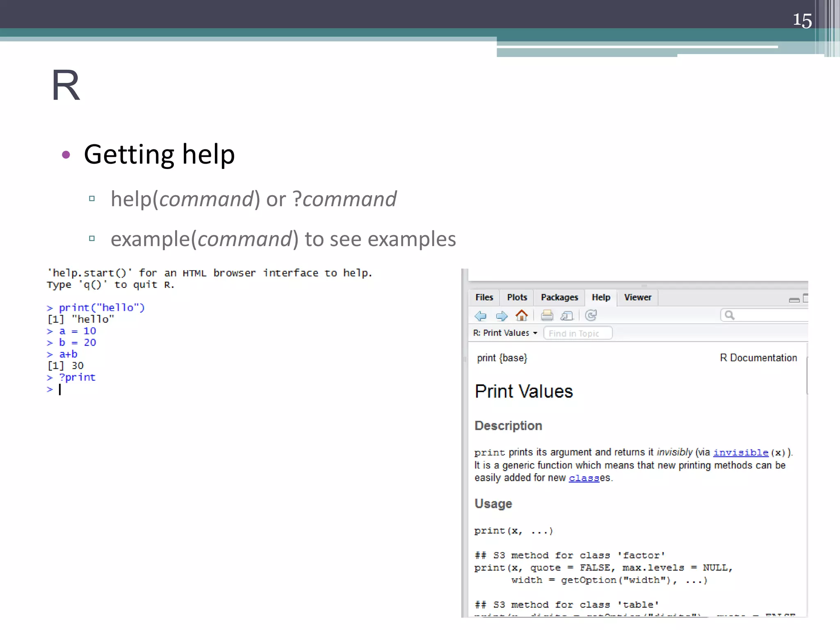Open the Help home page icon
Screen dimensions: 840x630
point(522,315)
